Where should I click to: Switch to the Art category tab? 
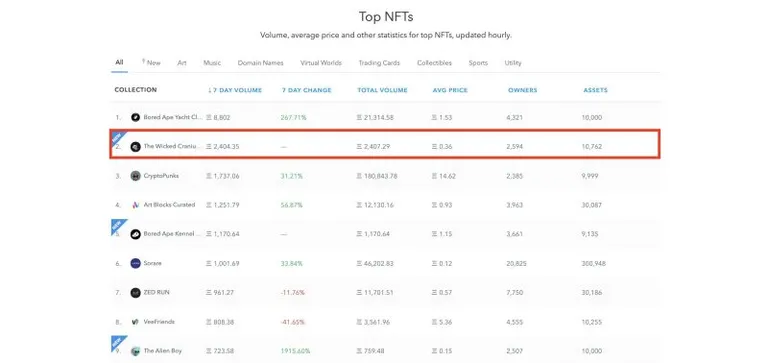[182, 63]
